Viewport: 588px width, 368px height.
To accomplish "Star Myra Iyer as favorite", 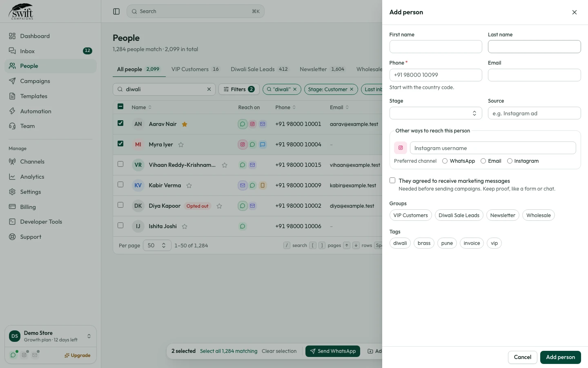I will coord(181,145).
